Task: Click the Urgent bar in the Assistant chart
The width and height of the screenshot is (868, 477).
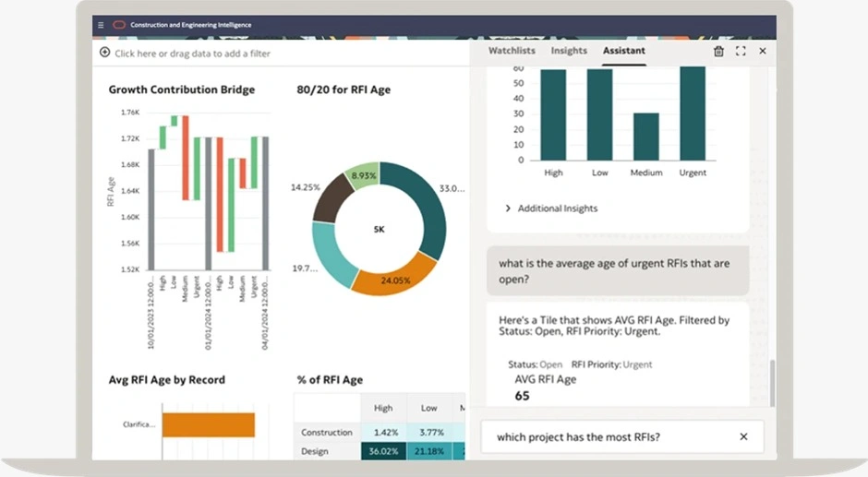Action: (x=692, y=113)
